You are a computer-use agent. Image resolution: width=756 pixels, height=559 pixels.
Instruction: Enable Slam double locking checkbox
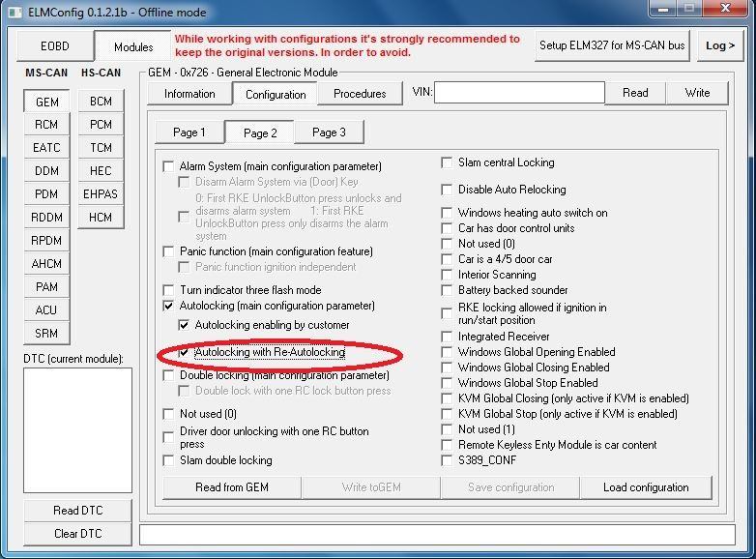(168, 460)
